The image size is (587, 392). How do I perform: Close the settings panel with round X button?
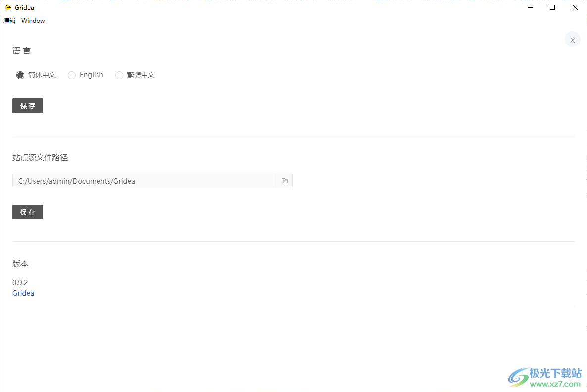(x=573, y=40)
